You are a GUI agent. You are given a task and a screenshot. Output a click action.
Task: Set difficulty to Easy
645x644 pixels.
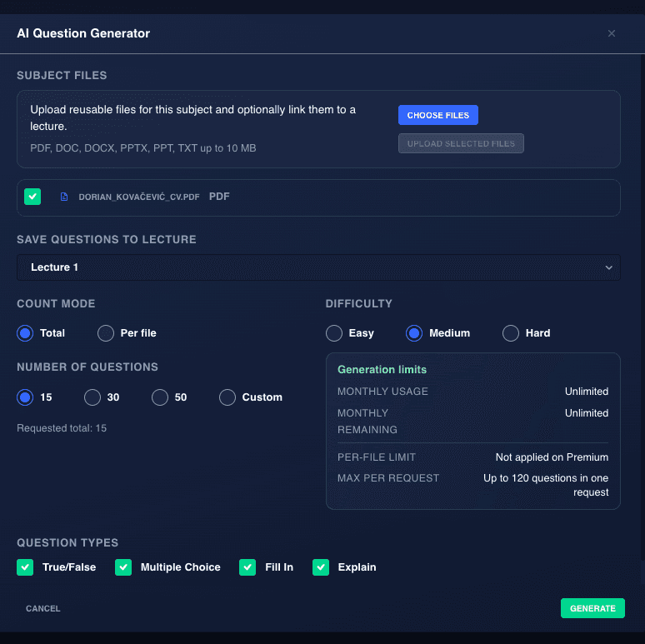pos(334,333)
